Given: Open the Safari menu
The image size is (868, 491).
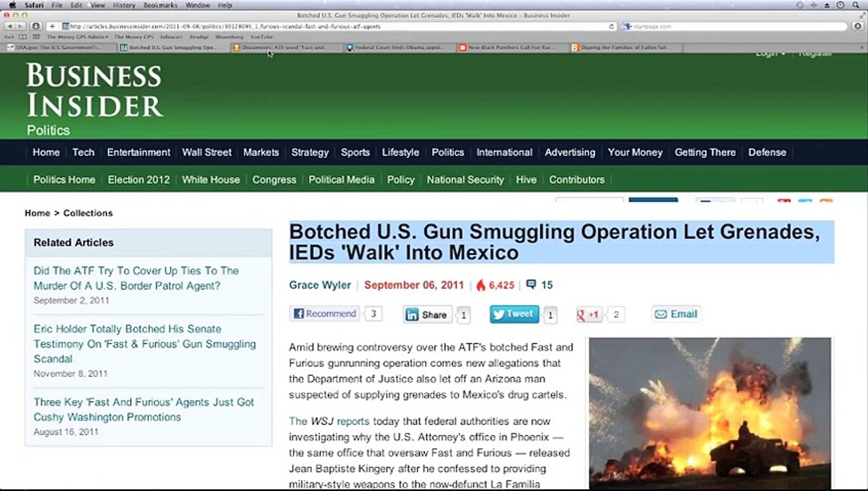Looking at the screenshot, I should [34, 5].
